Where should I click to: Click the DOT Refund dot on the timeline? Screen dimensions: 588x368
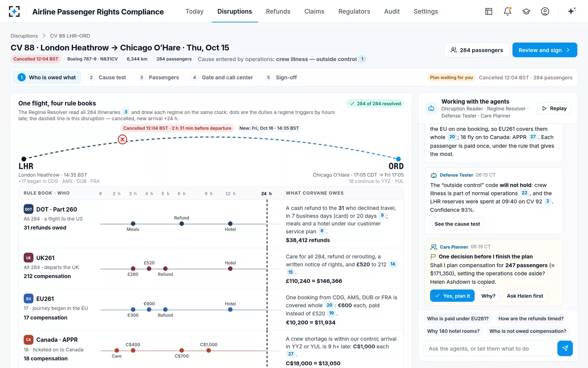182,224
